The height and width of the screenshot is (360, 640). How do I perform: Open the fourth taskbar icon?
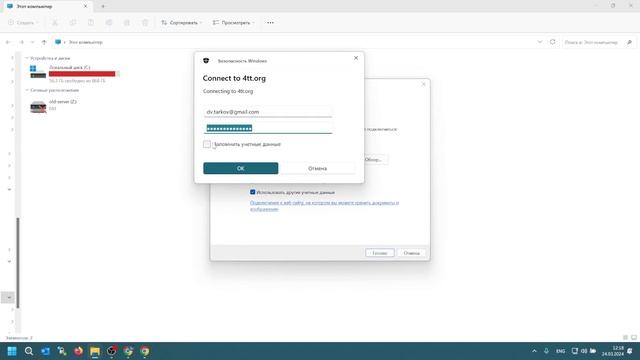[62, 351]
